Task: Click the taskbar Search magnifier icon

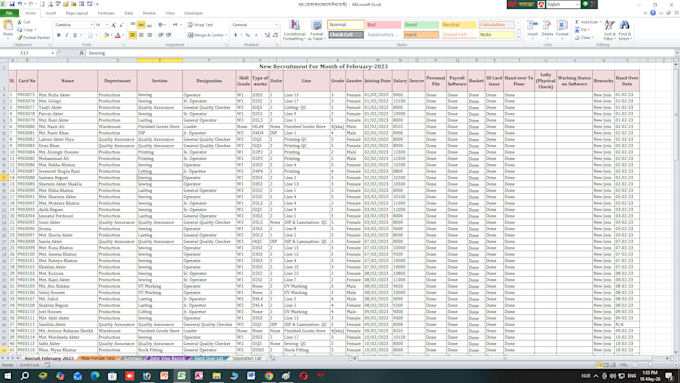Action: click(25, 376)
